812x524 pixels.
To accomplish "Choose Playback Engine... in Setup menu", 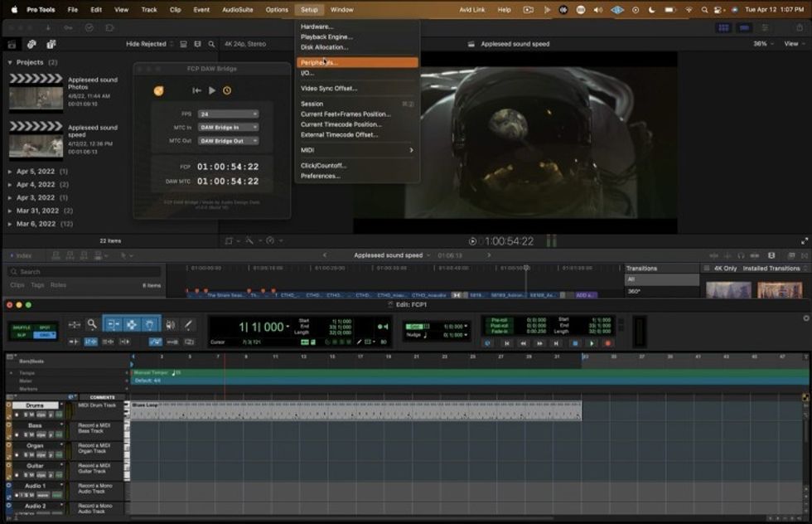I will click(x=357, y=36).
